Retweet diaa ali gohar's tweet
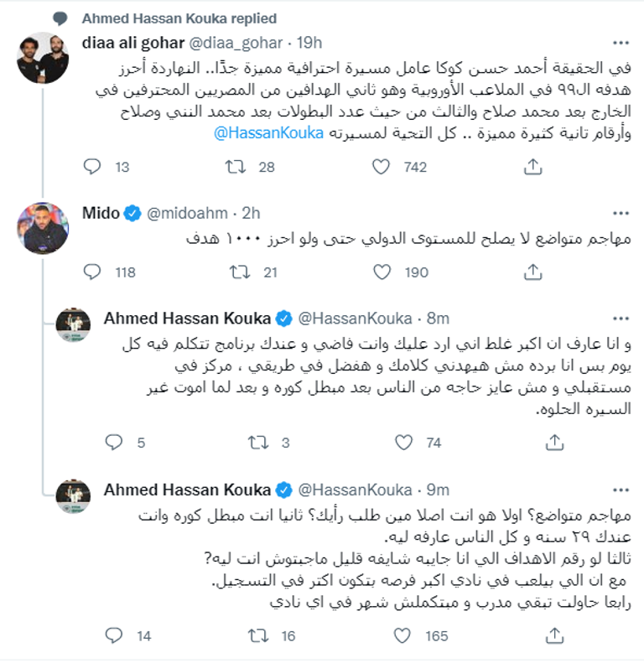The height and width of the screenshot is (663, 644). click(237, 168)
